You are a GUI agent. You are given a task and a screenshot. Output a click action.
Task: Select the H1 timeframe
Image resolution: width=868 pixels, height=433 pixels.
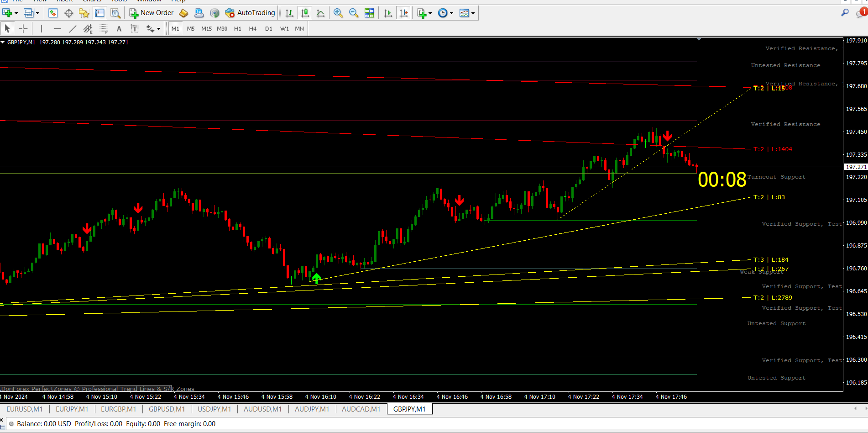pos(237,29)
